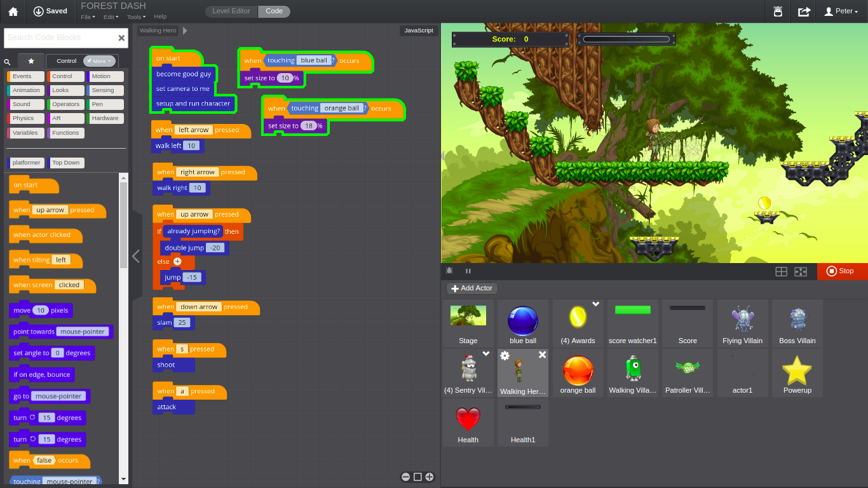The image size is (868, 488).
Task: Switch to grid layout view icon
Action: coord(782,271)
